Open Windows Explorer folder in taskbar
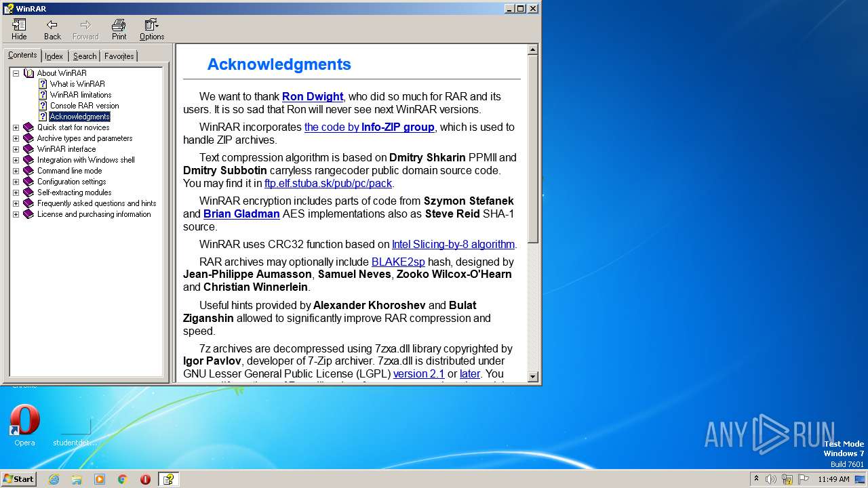This screenshot has height=488, width=868. 77,479
